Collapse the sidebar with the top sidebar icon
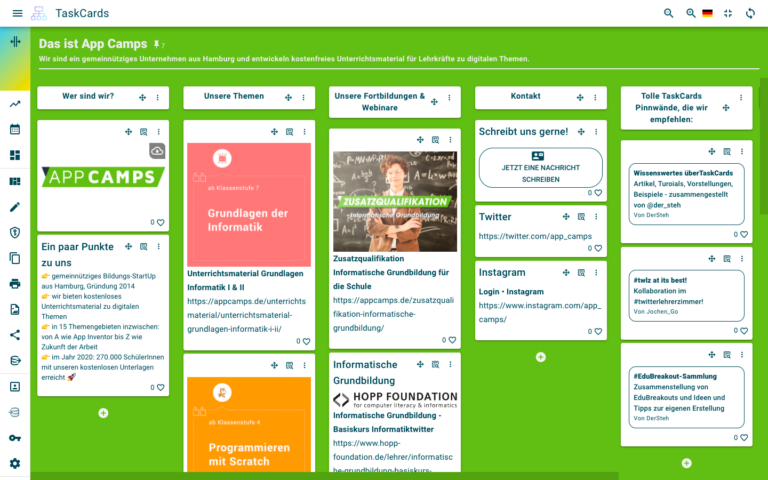This screenshot has height=480, width=768. click(15, 42)
